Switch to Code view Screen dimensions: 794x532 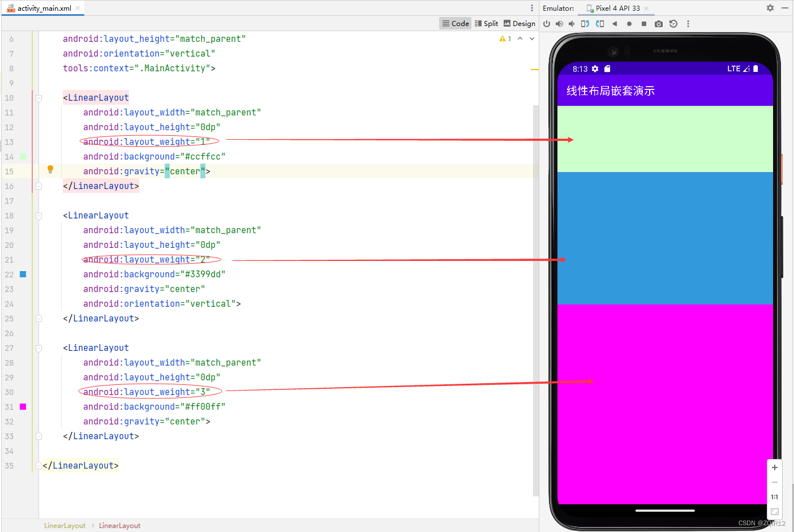click(456, 23)
